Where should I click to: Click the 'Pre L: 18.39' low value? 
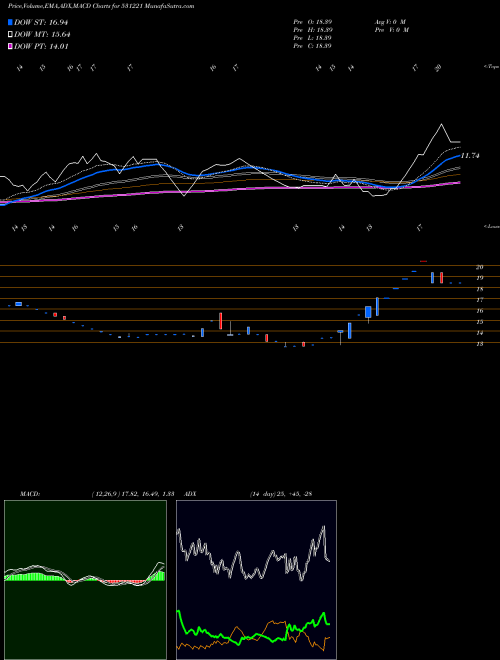coord(313,38)
